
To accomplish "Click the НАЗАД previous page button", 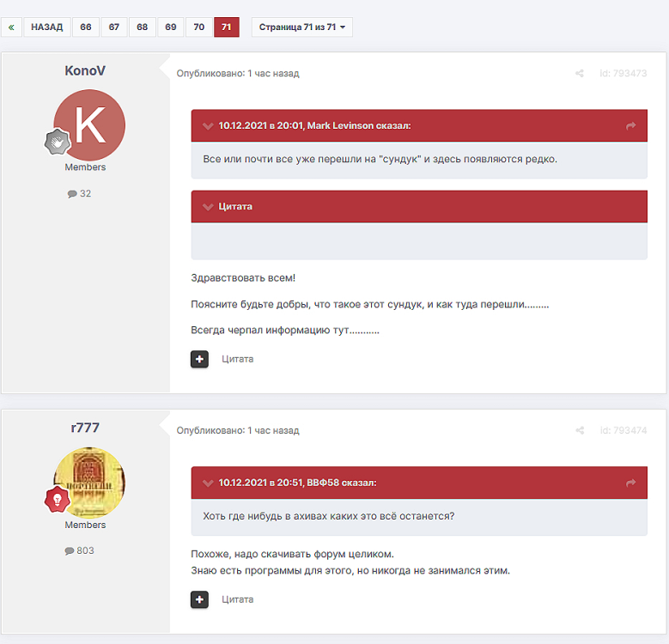I will click(46, 27).
